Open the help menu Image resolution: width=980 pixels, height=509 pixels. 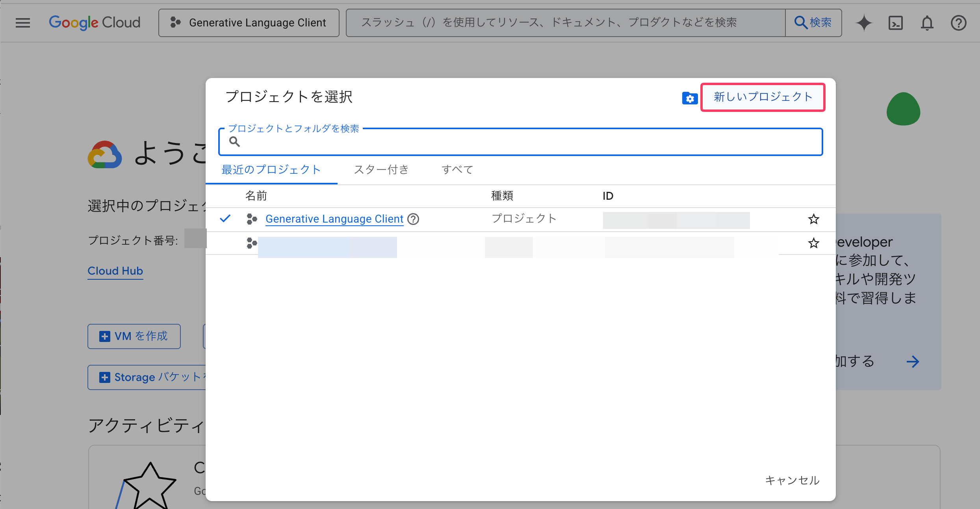tap(959, 22)
